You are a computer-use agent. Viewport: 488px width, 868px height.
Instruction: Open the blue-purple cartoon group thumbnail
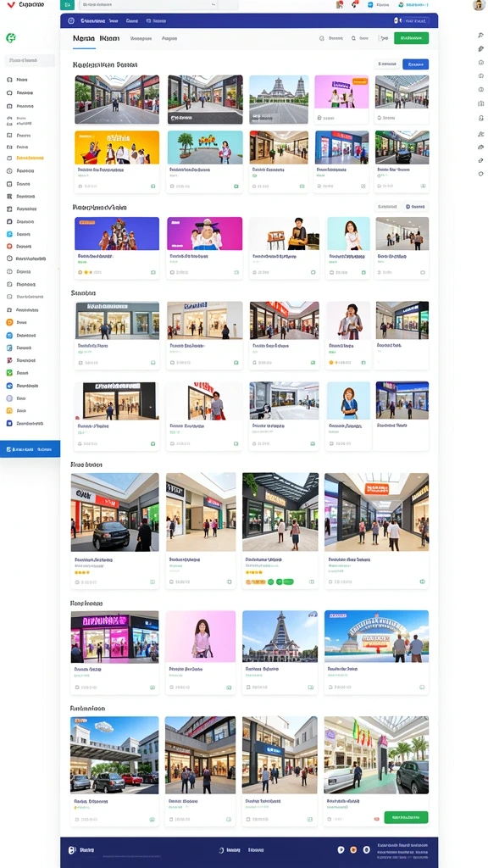[x=117, y=234]
